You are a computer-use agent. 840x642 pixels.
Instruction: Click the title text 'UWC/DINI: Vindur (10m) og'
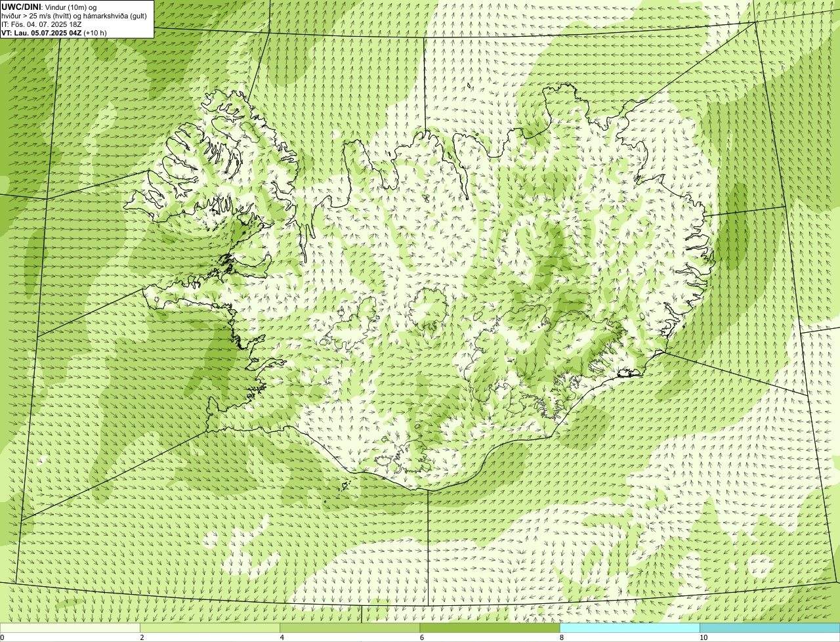(x=49, y=7)
